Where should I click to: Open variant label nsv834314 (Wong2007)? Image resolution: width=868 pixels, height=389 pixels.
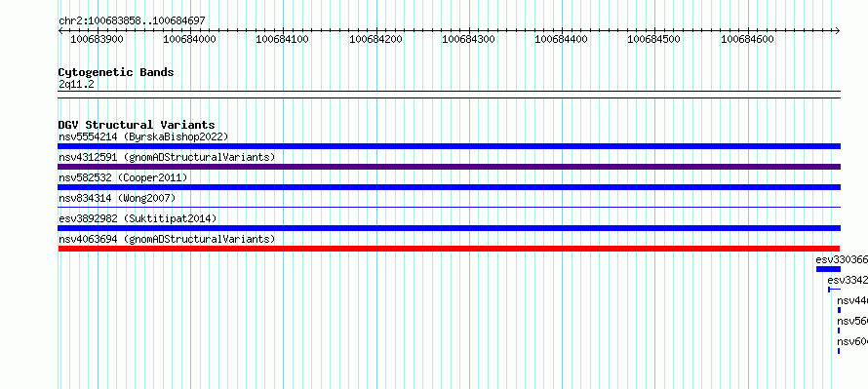(x=117, y=198)
